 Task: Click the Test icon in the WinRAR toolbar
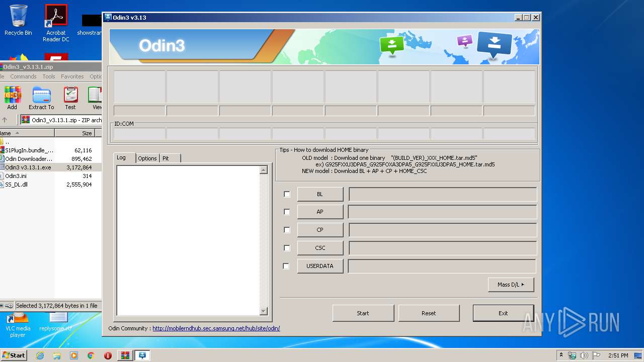coord(70,98)
